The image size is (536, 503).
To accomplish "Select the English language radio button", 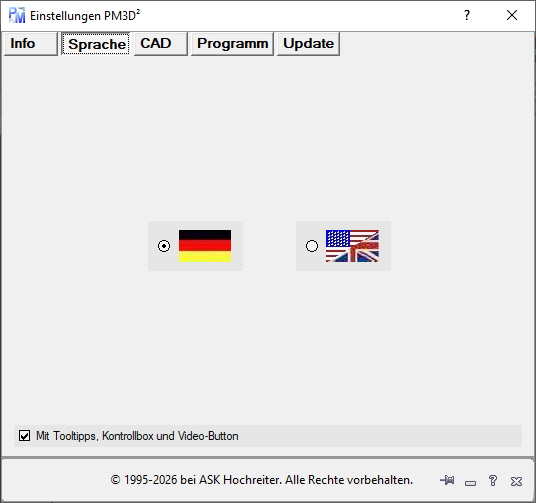I will click(x=311, y=246).
